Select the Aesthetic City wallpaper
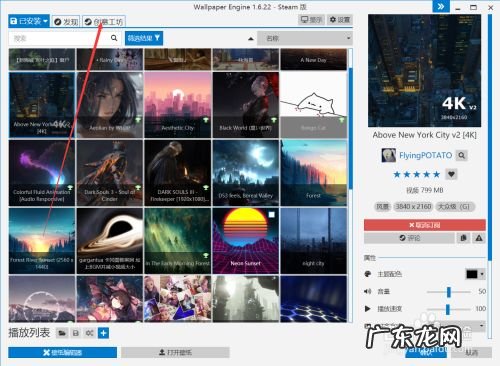The width and height of the screenshot is (500, 366). coord(178,105)
